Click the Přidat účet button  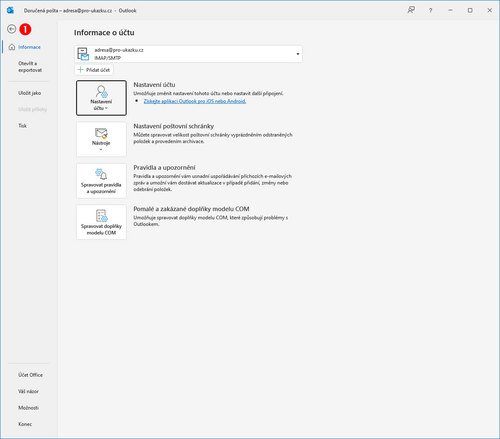[x=94, y=70]
